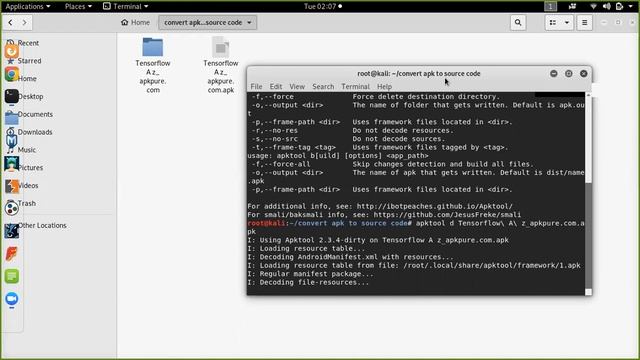
Task: Click the 'Decoding file-resources...' terminal line
Action: [308, 282]
